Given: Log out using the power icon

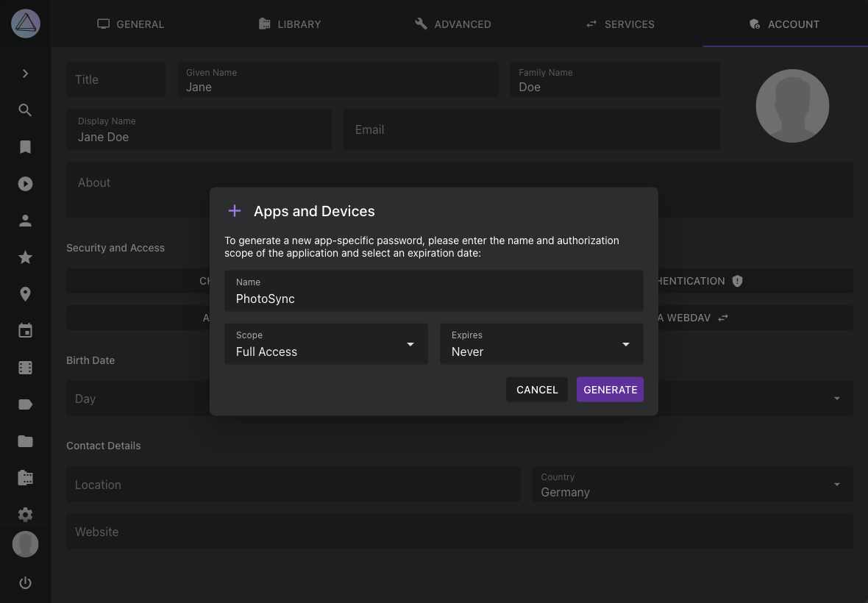Looking at the screenshot, I should (25, 582).
